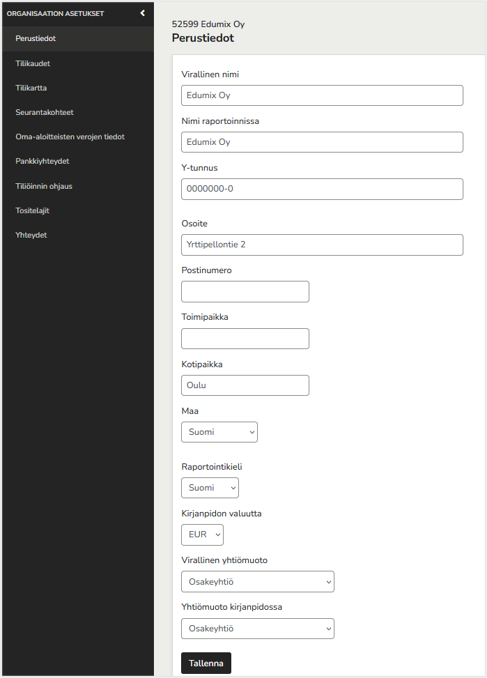Open Oma-aloitteisten verojen tiedot
The width and height of the screenshot is (487, 678).
(70, 137)
